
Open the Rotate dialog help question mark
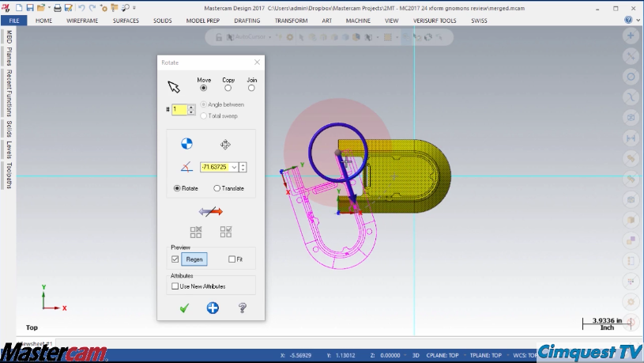[243, 308]
